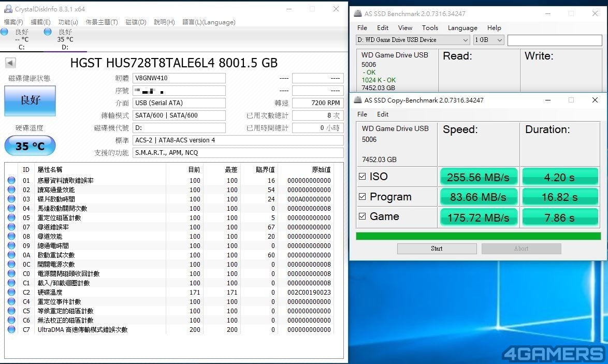The width and height of the screenshot is (608, 364).
Task: Click the 屬性名稱 column header
Action: 50,169
